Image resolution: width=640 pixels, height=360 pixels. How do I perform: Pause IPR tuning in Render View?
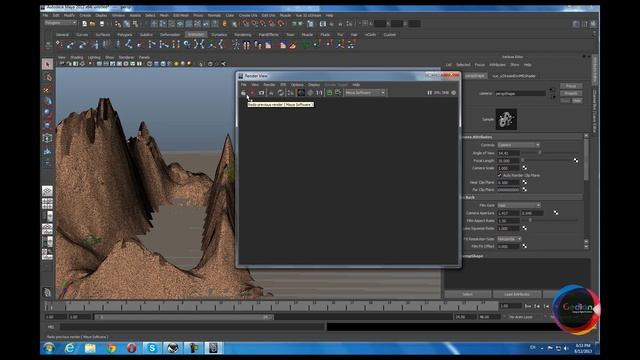[x=429, y=93]
